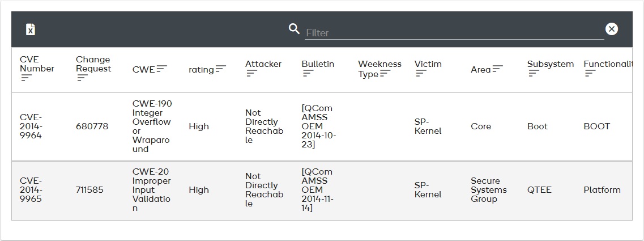Click Change Request number 711585
Image resolution: width=644 pixels, height=241 pixels.
(x=89, y=190)
